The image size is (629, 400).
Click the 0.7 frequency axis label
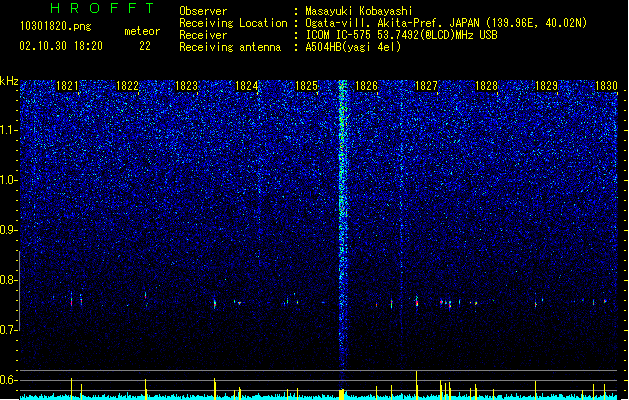(x=8, y=330)
